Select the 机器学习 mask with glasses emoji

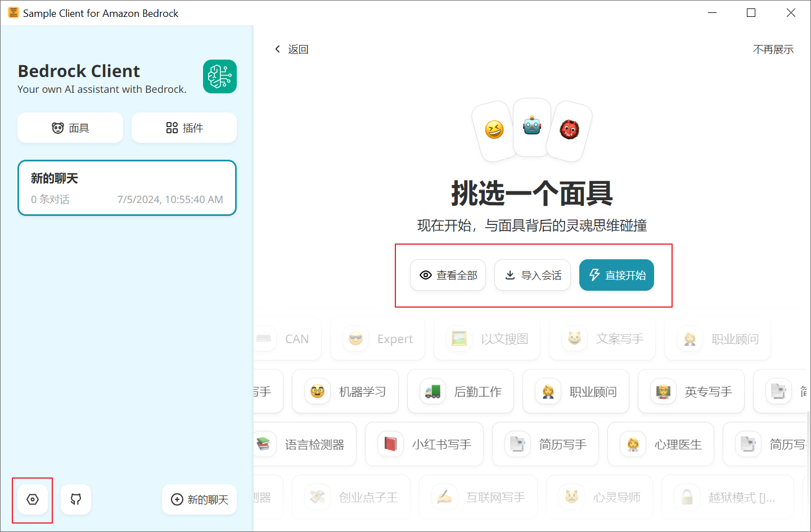[x=345, y=391]
